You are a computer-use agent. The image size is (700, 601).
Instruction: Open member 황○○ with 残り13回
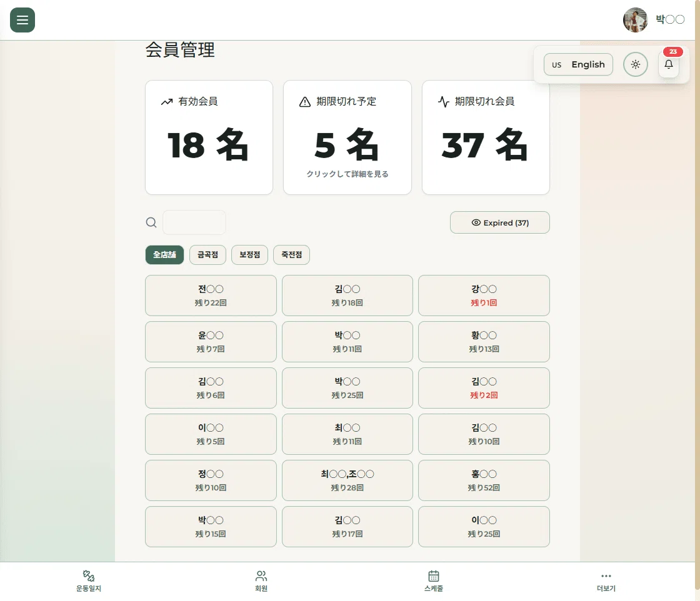coord(484,342)
